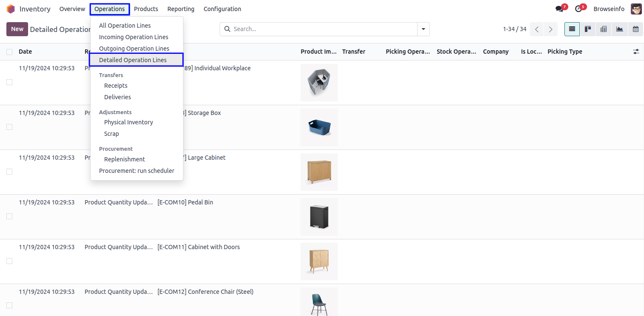Switch to pivot table view
Image resolution: width=644 pixels, height=316 pixels.
[x=604, y=29]
